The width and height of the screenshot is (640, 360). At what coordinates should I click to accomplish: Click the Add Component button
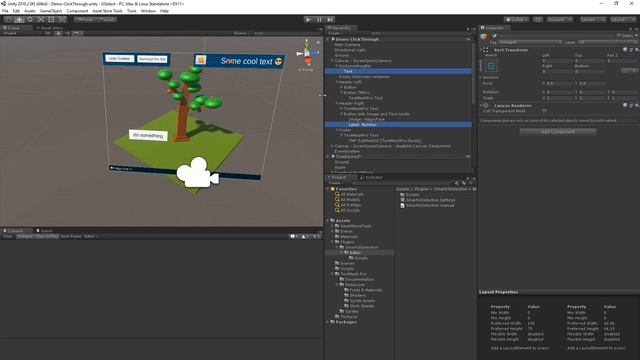(558, 132)
